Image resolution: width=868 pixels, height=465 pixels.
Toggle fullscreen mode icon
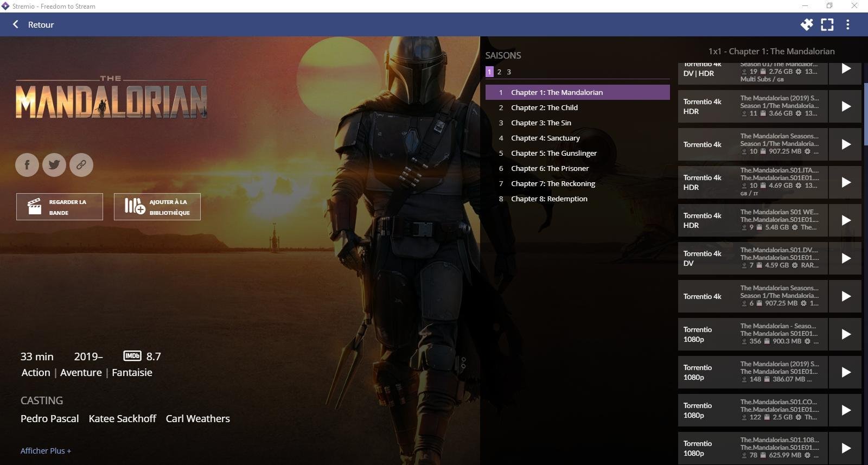pos(827,24)
